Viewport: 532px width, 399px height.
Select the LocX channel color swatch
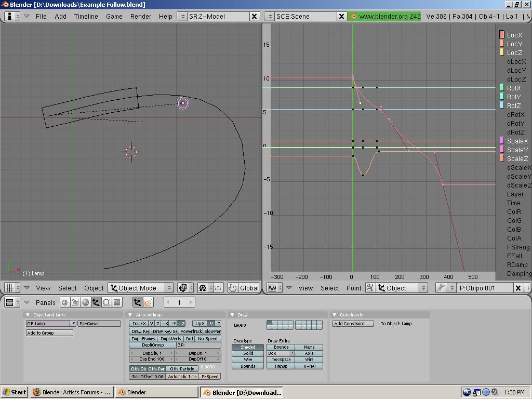[x=502, y=35]
